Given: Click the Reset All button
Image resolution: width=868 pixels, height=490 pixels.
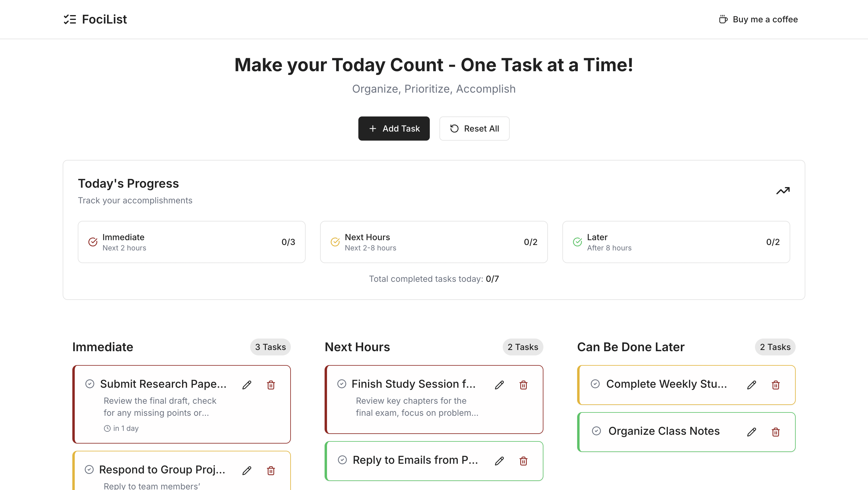Looking at the screenshot, I should point(474,129).
